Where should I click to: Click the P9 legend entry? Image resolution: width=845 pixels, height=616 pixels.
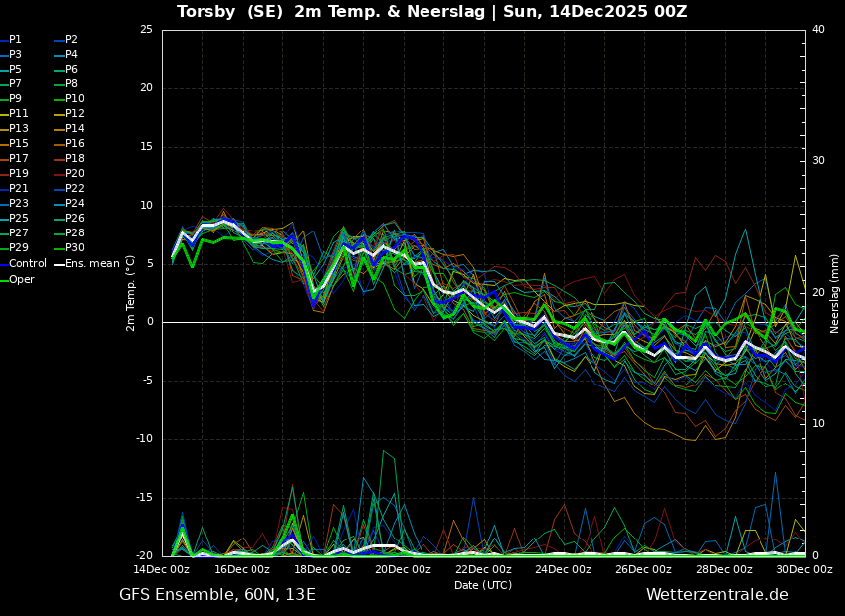(11, 99)
